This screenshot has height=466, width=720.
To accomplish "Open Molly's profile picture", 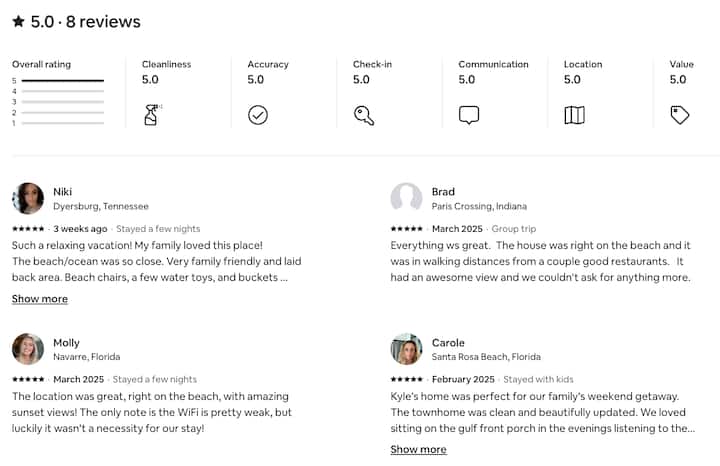I will tap(28, 349).
